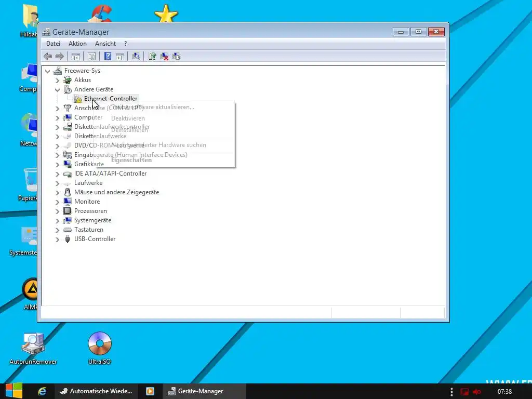Click the red muted volume tray icon
Image resolution: width=532 pixels, height=399 pixels.
click(x=477, y=392)
